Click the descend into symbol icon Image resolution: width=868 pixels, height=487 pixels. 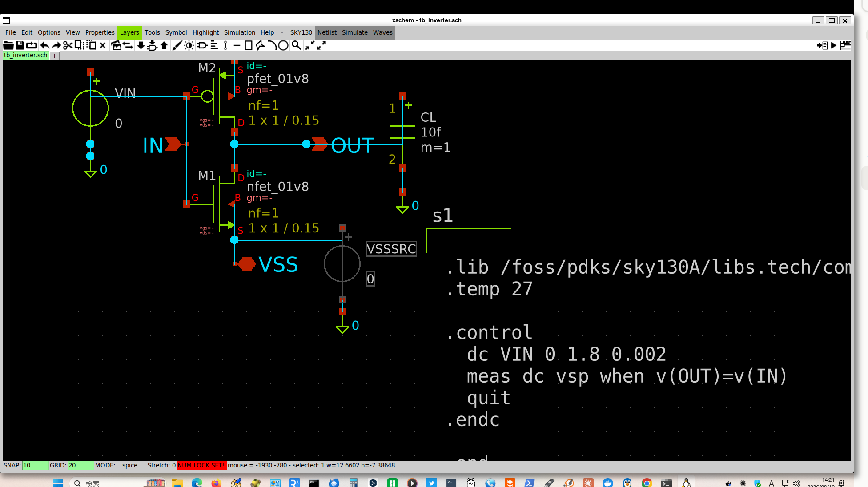click(x=152, y=45)
